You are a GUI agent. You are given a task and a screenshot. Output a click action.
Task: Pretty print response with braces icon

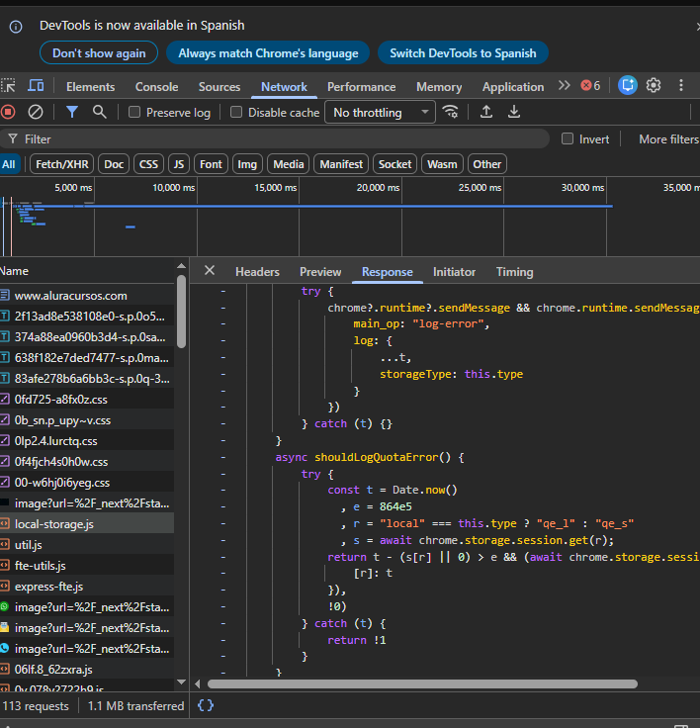coord(206,705)
